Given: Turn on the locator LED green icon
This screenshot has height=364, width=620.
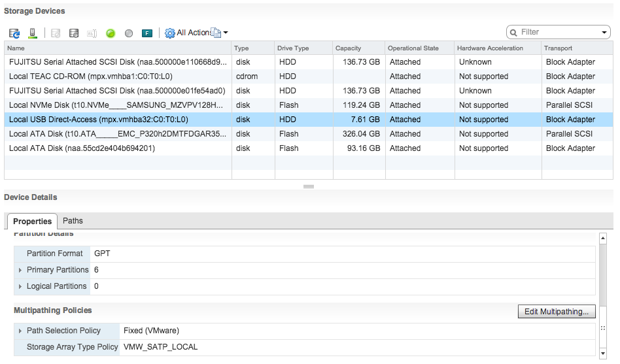Looking at the screenshot, I should pyautogui.click(x=111, y=33).
